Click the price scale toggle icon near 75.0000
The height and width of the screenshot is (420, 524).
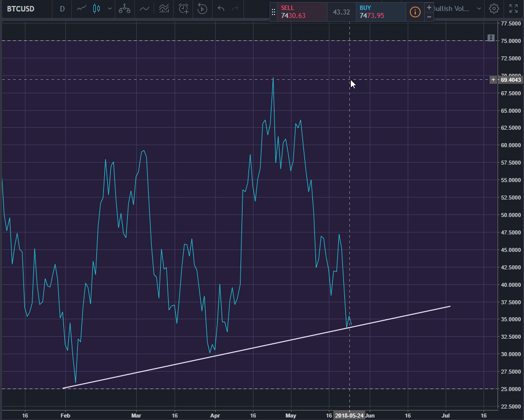[x=491, y=38]
